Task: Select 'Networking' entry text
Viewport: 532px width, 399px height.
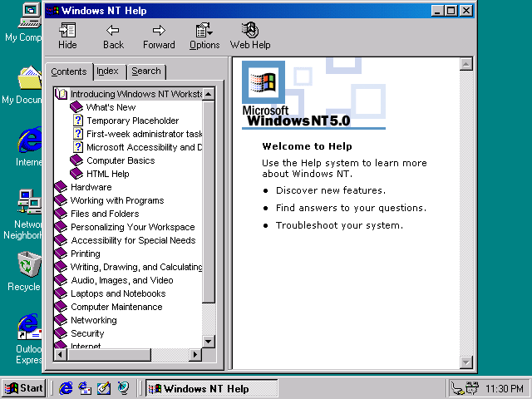Action: click(x=94, y=320)
